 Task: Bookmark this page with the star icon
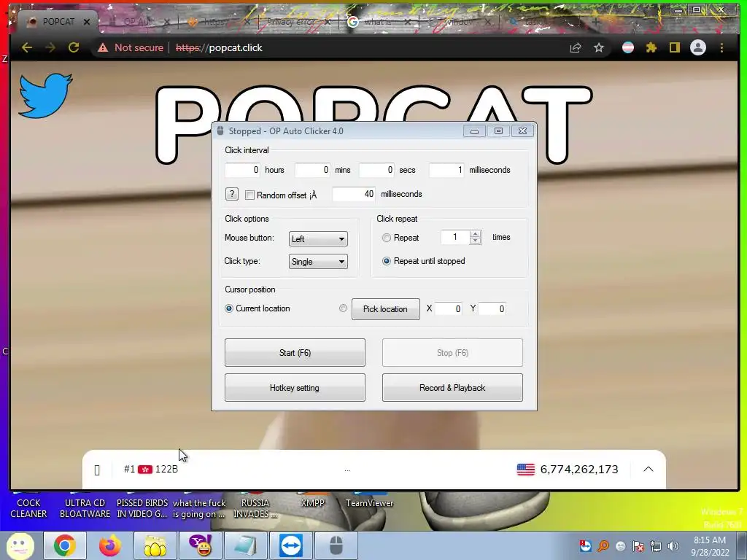[x=599, y=47]
